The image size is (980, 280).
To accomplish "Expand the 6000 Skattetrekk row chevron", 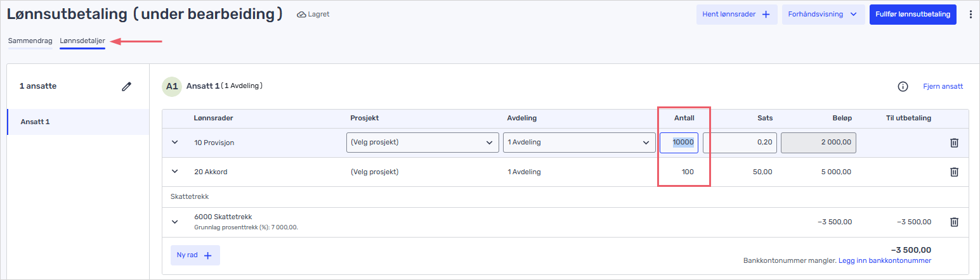I will tap(175, 222).
